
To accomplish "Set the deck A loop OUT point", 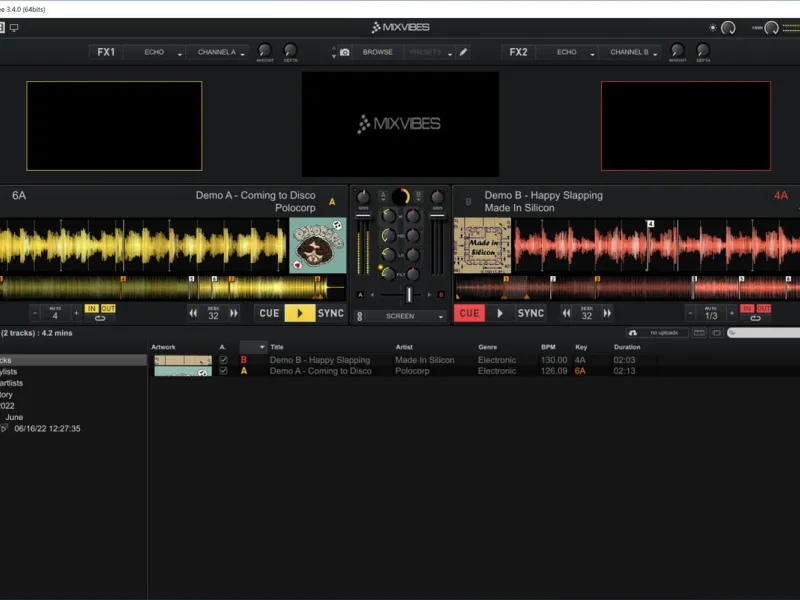I will (x=108, y=309).
